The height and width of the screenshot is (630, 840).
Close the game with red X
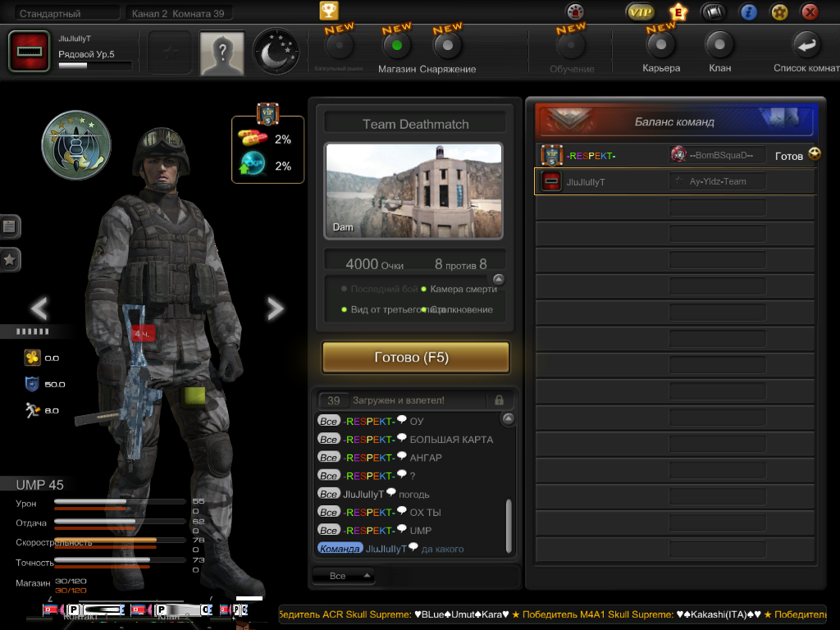(x=810, y=11)
